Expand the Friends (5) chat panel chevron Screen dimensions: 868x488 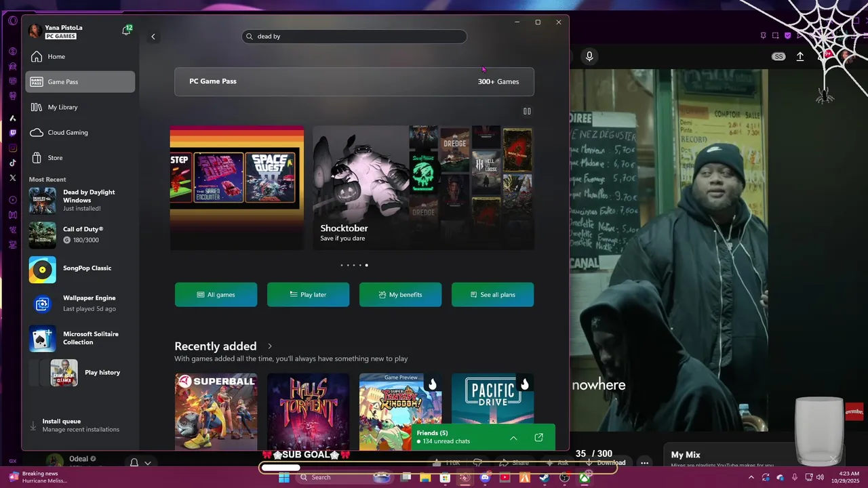point(513,438)
